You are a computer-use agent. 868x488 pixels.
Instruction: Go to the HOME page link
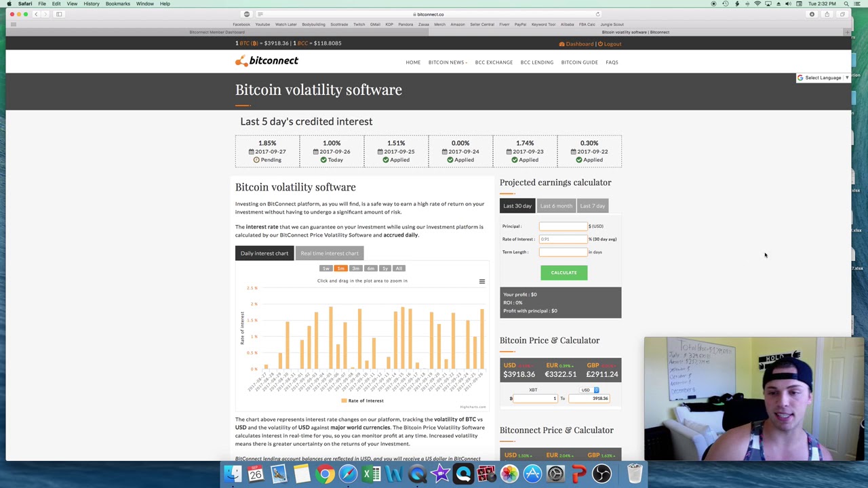[413, 62]
